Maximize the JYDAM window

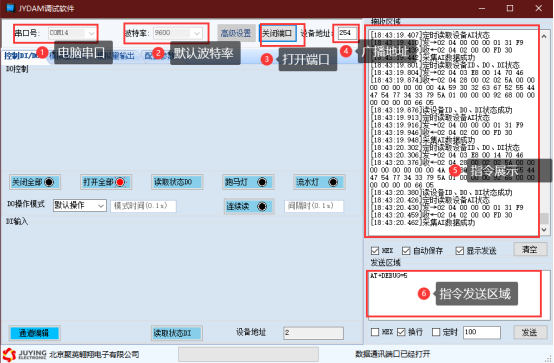tap(509, 8)
